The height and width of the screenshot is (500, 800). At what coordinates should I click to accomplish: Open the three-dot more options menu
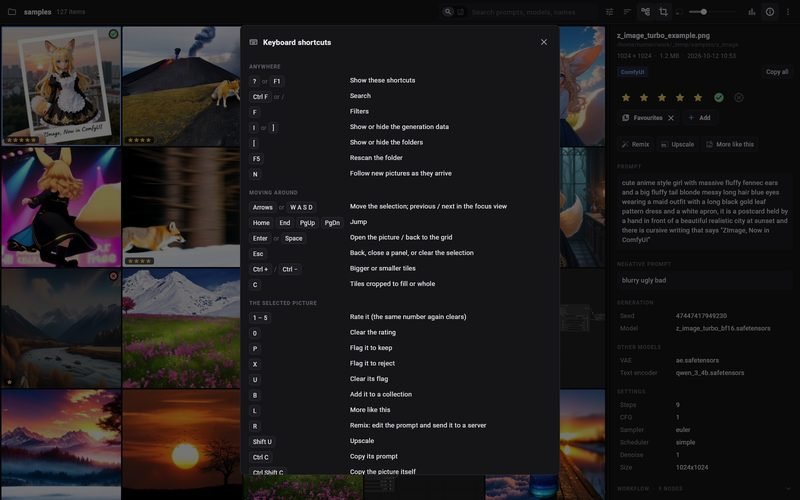pos(788,12)
